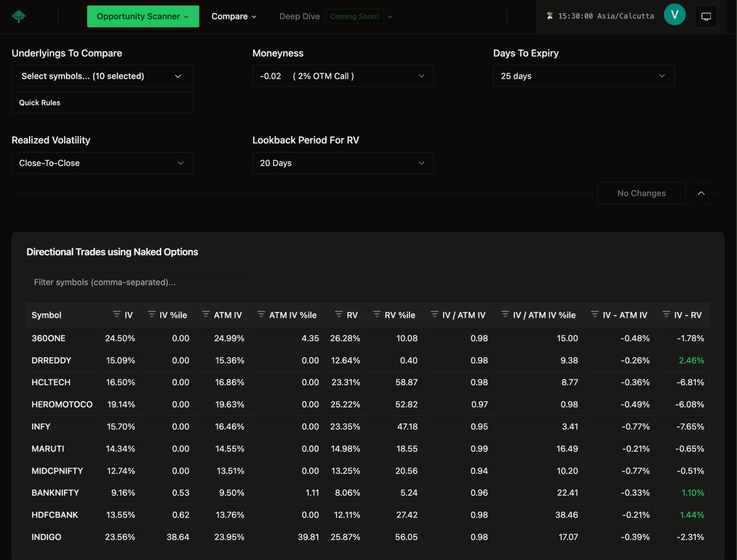The image size is (737, 560).
Task: Click filter icon beside IV - RV header
Action: pos(666,314)
